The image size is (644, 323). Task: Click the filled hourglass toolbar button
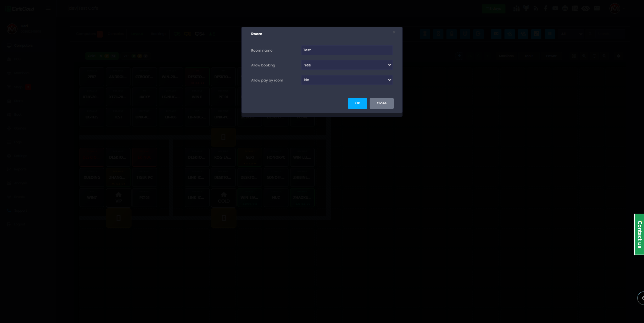[425, 34]
